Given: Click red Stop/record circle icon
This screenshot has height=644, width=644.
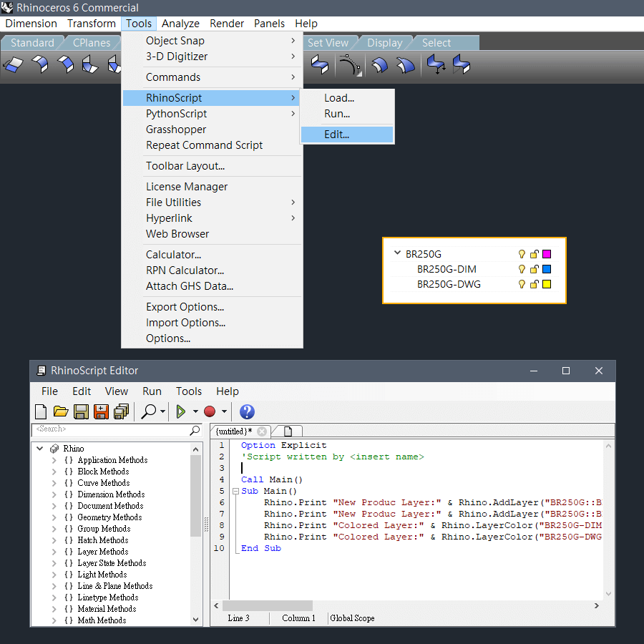Looking at the screenshot, I should coord(210,411).
